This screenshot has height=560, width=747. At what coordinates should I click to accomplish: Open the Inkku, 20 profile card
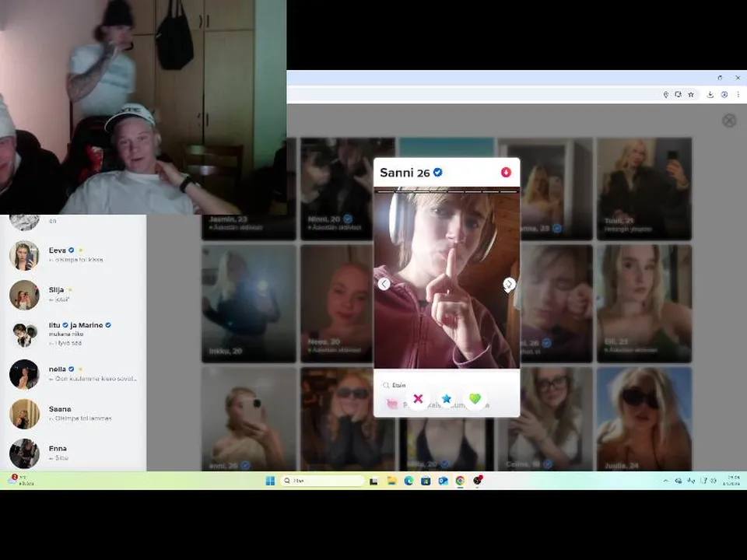pos(249,303)
